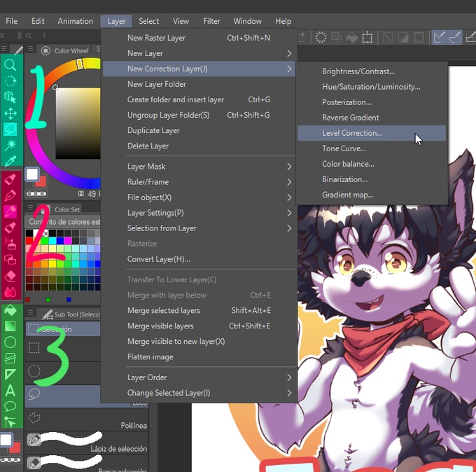Open the Edit menu

(38, 21)
